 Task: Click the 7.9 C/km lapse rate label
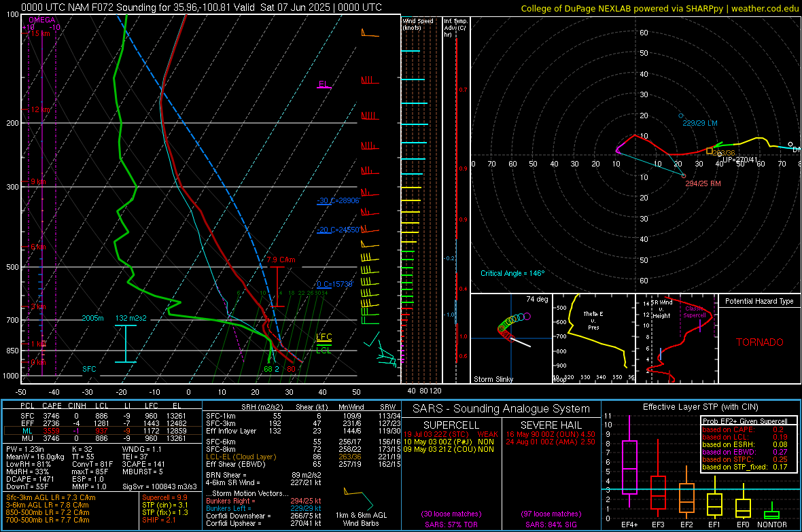pos(281,260)
